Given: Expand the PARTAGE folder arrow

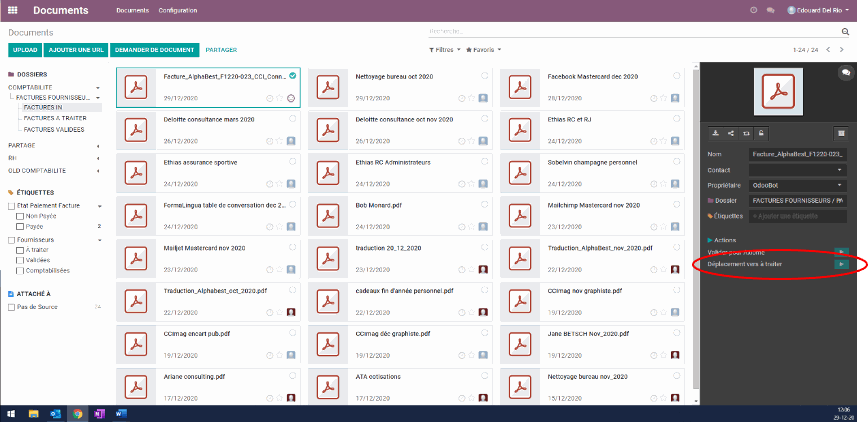Looking at the screenshot, I should click(x=99, y=146).
